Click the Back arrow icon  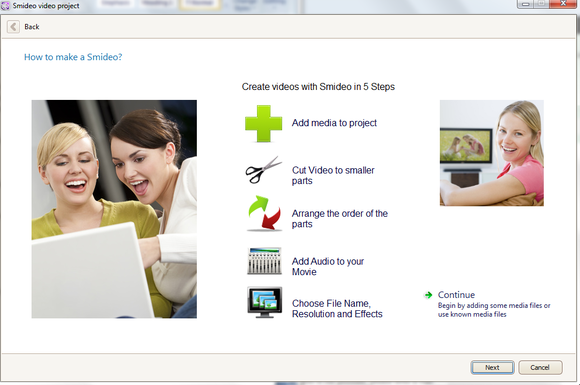coord(13,27)
